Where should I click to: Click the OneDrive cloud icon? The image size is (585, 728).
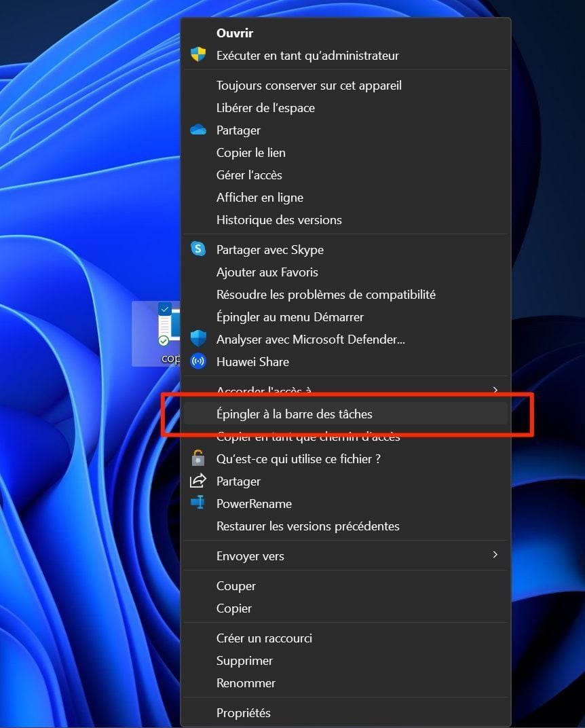198,130
